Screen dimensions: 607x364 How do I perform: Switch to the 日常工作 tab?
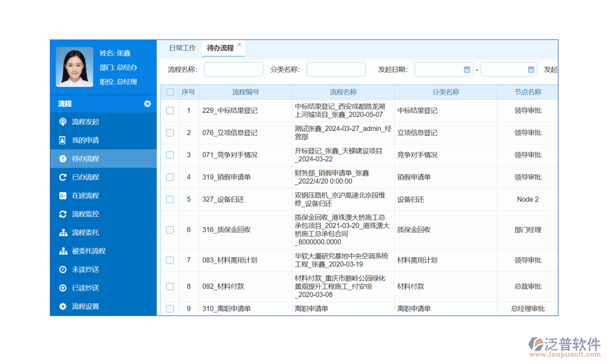(x=182, y=48)
